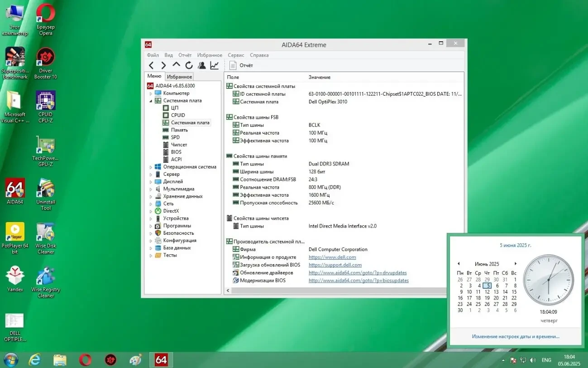Open the sensor graph icon in the toolbar
Image resolution: width=588 pixels, height=368 pixels.
point(214,65)
